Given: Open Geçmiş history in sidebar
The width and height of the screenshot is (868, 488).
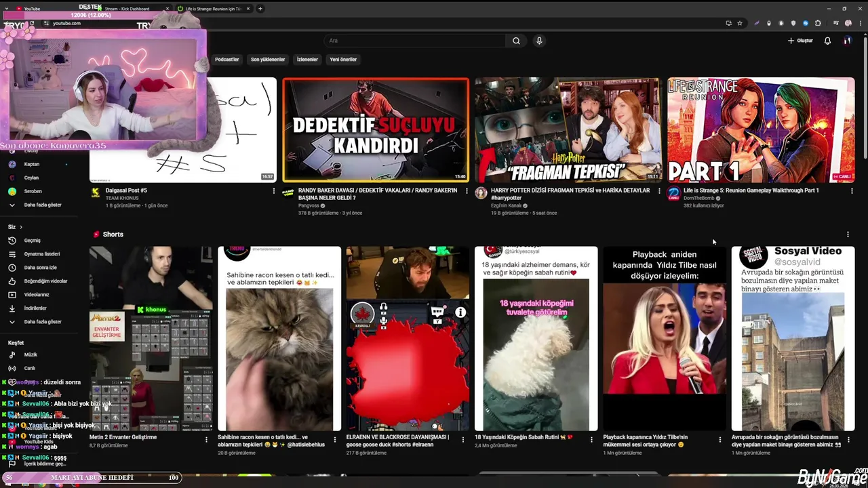Looking at the screenshot, I should [33, 241].
